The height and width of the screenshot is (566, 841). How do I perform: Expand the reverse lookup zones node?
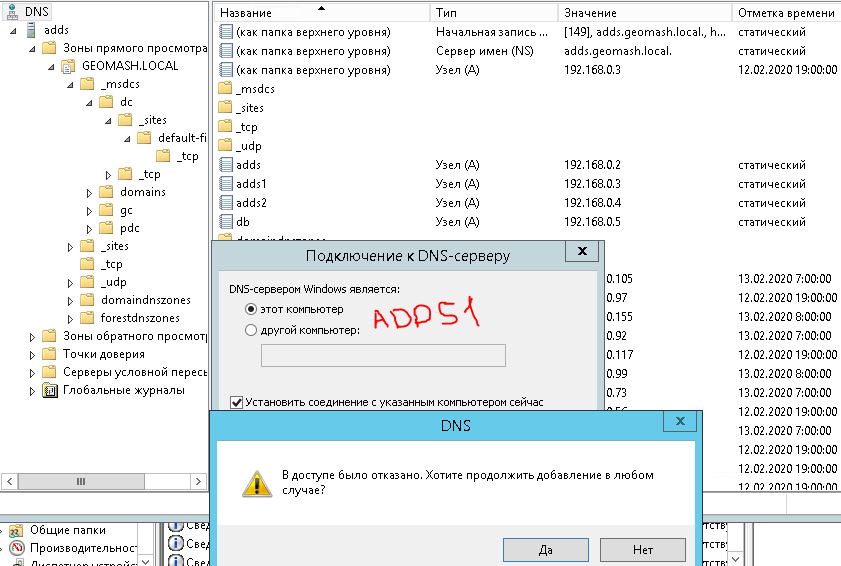coord(32,337)
